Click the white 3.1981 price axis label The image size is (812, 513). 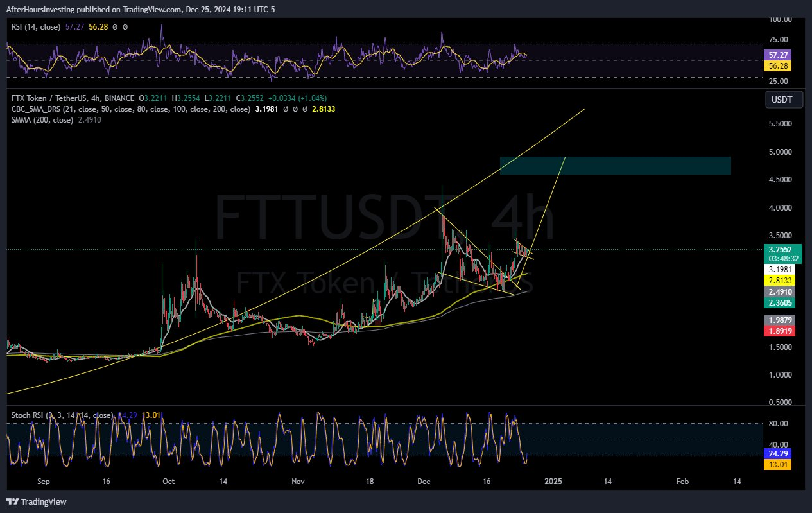(780, 269)
